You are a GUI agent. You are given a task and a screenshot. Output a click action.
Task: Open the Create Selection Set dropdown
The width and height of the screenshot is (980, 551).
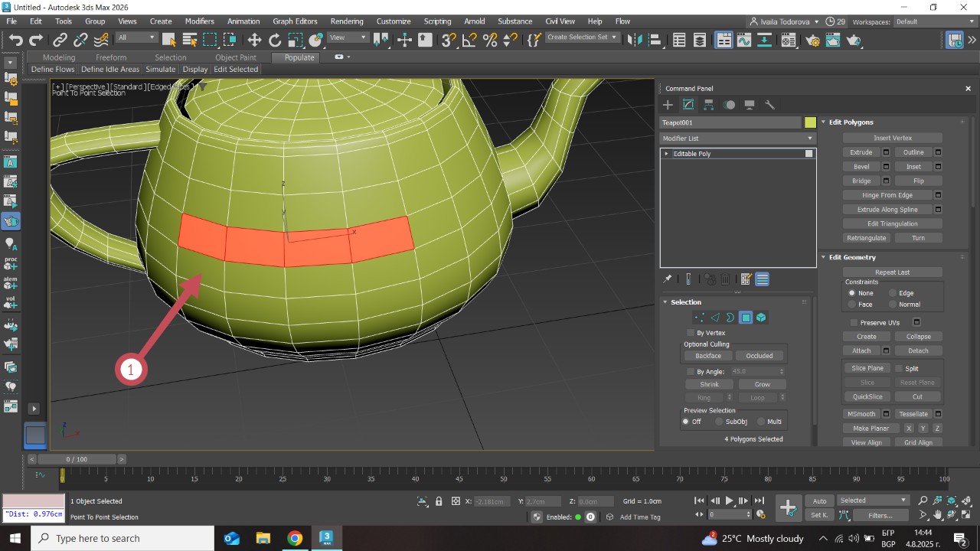[613, 37]
